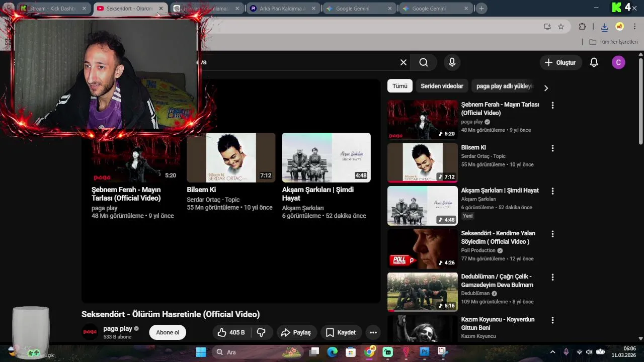The height and width of the screenshot is (362, 644).
Task: Open options menu for sidebar Bilsem Ki video
Action: click(x=552, y=148)
